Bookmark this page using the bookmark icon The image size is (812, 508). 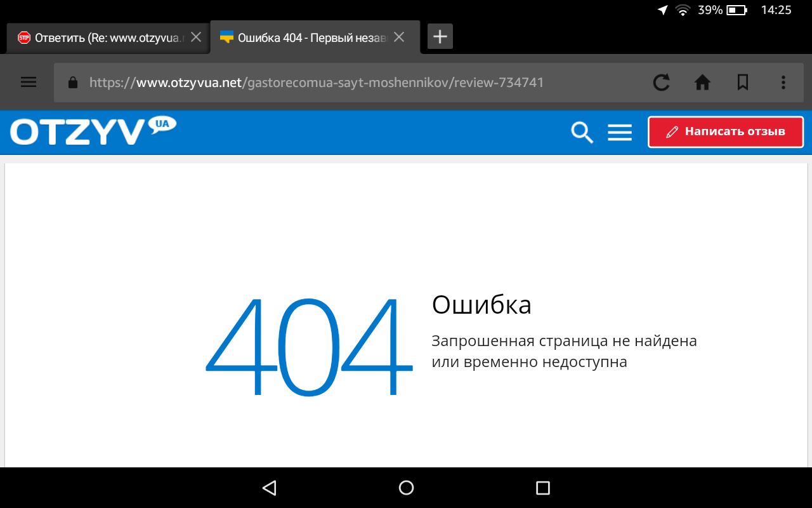(742, 83)
